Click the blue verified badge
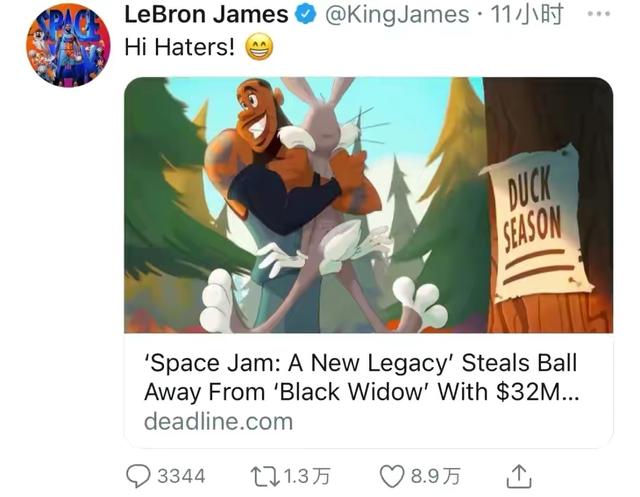Image resolution: width=640 pixels, height=497 pixels. [306, 15]
